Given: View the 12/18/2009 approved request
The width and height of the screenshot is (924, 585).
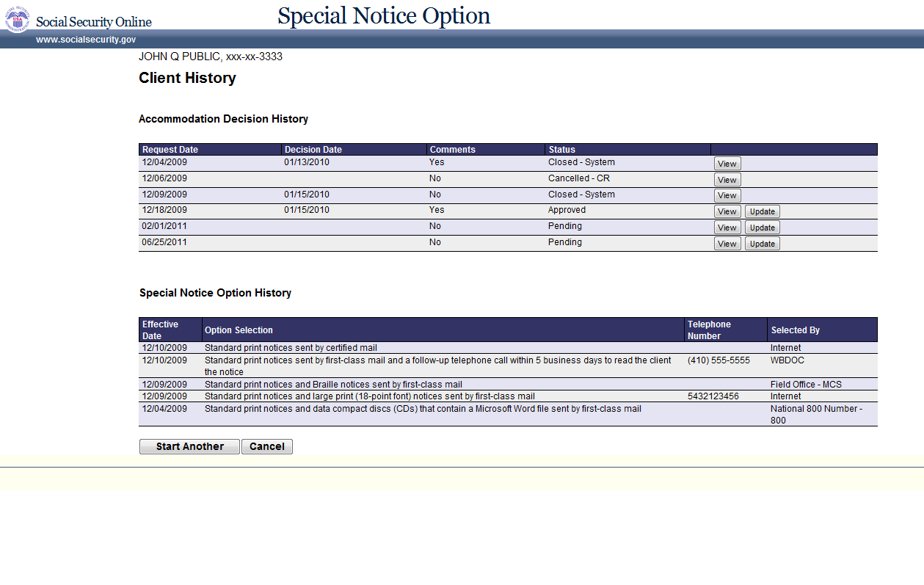Looking at the screenshot, I should tap(727, 211).
